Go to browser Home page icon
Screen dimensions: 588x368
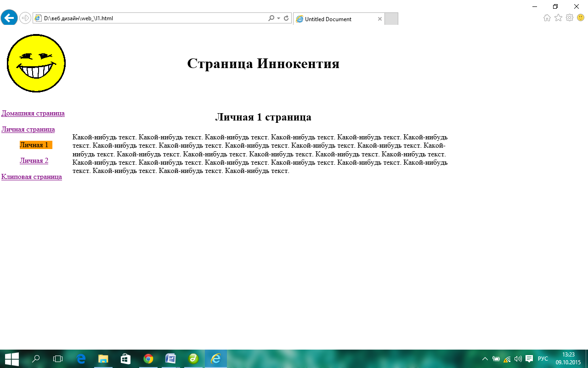(547, 18)
